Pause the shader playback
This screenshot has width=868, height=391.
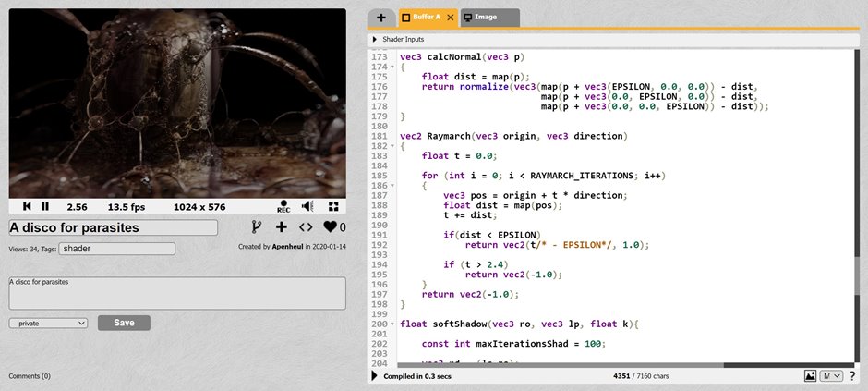(45, 206)
